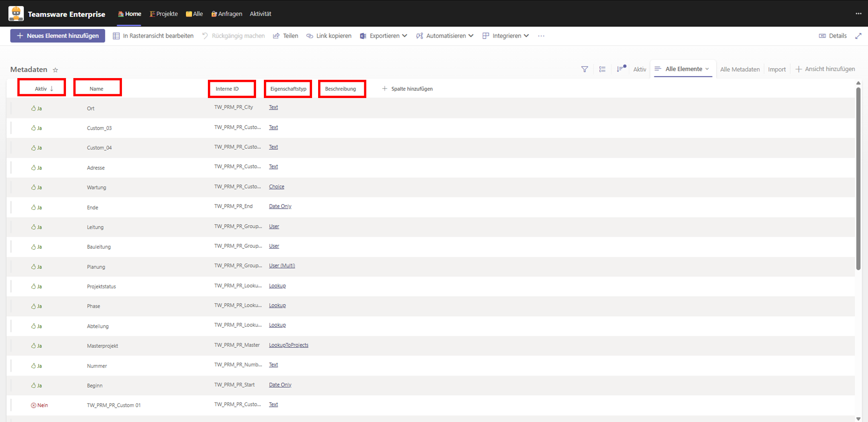
Task: Click the group-by list icon
Action: coord(602,69)
